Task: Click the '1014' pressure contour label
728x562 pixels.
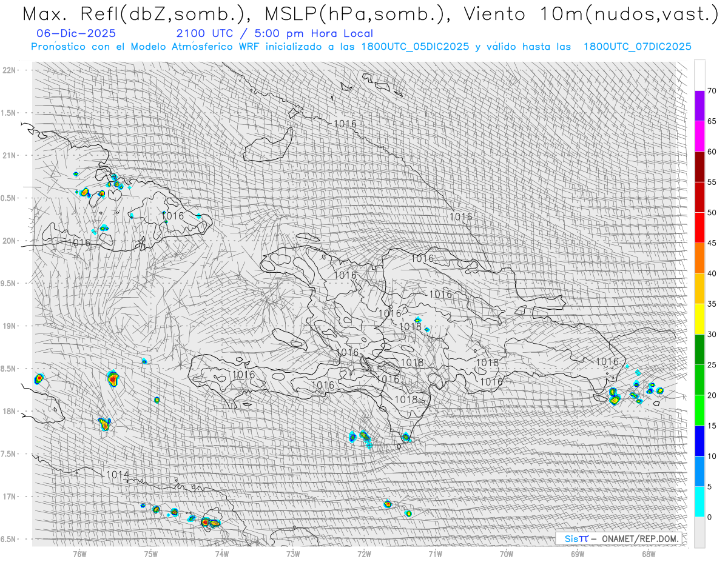Action: point(117,475)
